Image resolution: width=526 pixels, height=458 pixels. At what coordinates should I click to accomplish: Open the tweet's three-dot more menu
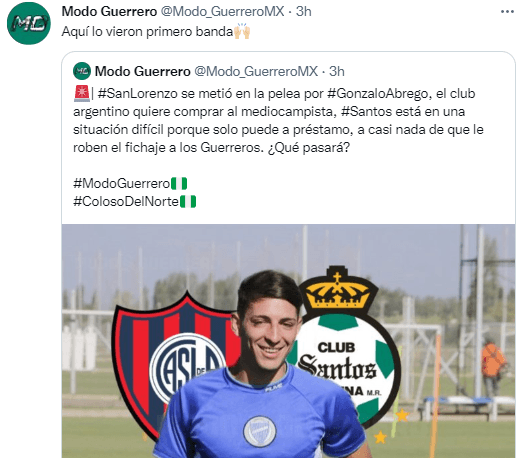507,12
